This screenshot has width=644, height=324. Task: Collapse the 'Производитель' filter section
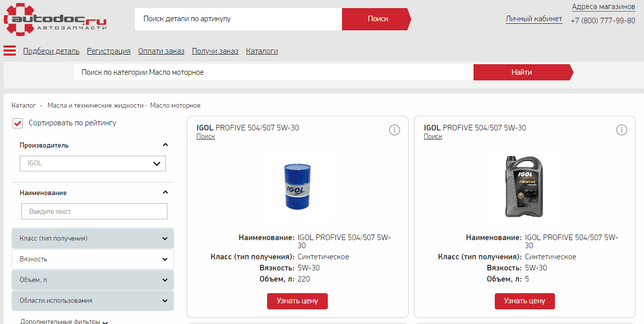coord(165,145)
